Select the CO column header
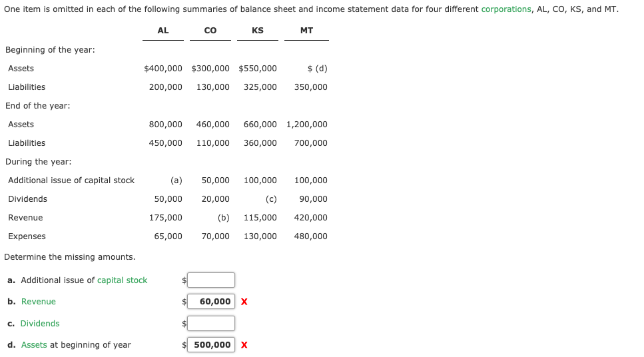The image size is (644, 357). (x=210, y=31)
